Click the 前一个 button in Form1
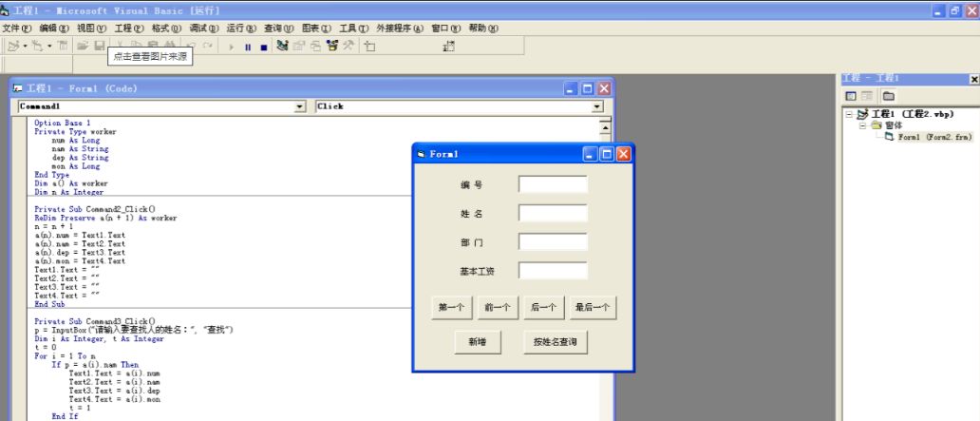980x421 pixels. pos(499,308)
